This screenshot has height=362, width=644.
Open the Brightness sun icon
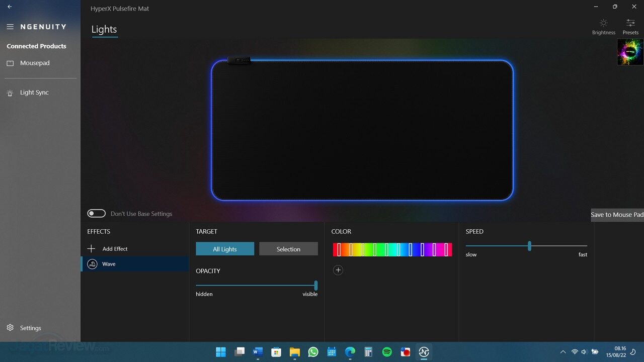(603, 23)
